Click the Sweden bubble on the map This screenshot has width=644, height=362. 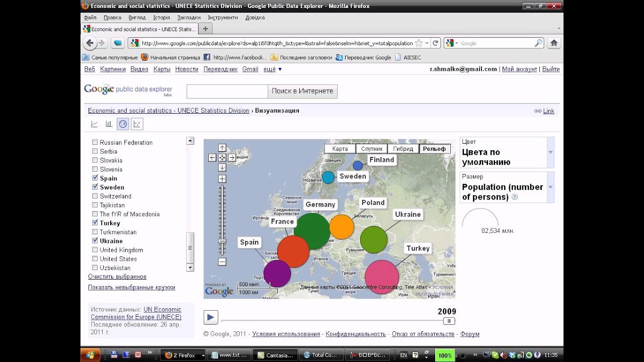tap(328, 177)
